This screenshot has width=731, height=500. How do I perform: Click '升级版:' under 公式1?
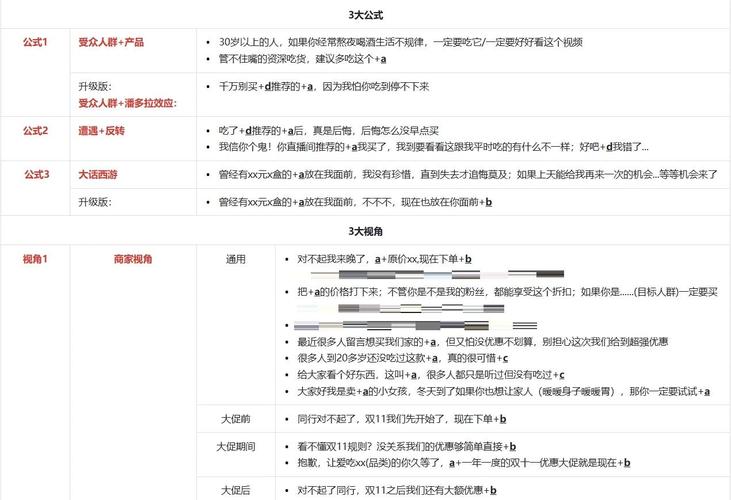coord(95,86)
